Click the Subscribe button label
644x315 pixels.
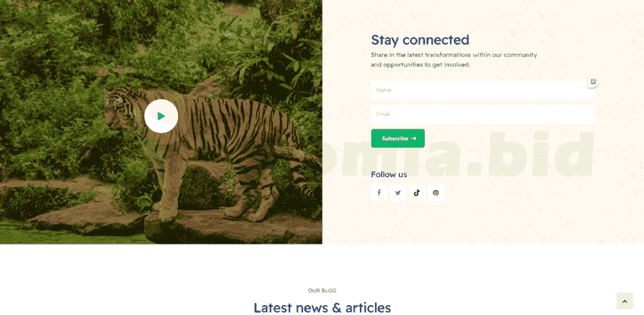[395, 139]
